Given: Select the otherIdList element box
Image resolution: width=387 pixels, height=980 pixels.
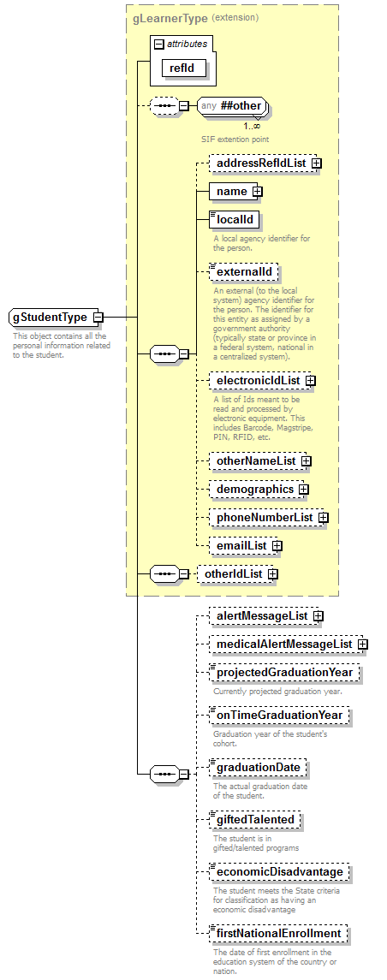Looking at the screenshot, I should tap(233, 573).
